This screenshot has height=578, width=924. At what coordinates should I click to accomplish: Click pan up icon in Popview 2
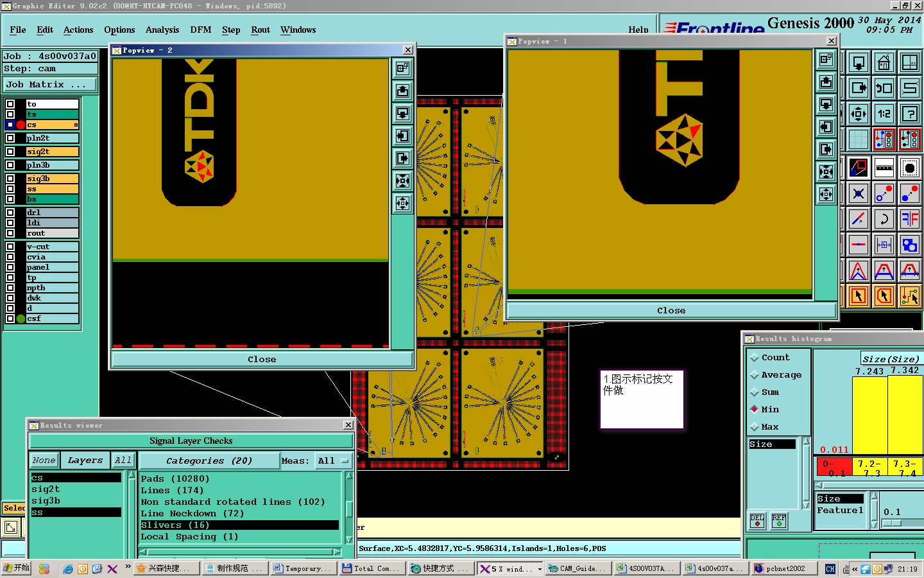(x=402, y=91)
